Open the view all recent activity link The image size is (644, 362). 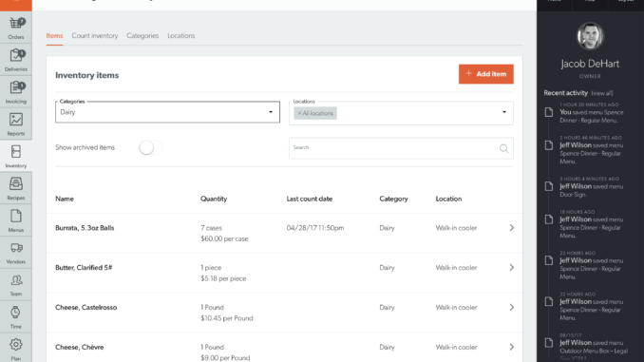click(602, 93)
